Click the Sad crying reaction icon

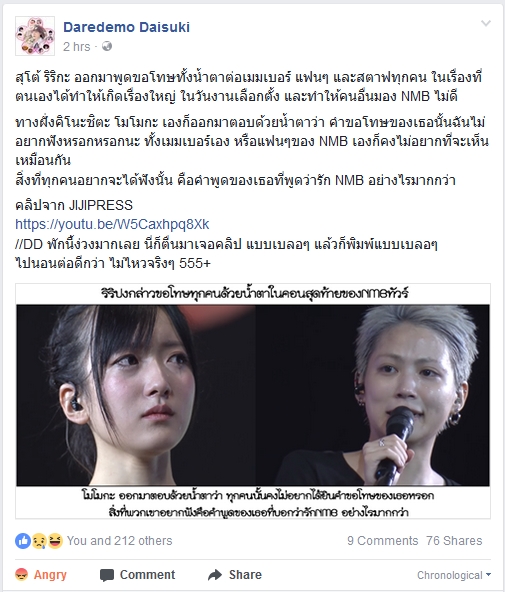pos(39,541)
